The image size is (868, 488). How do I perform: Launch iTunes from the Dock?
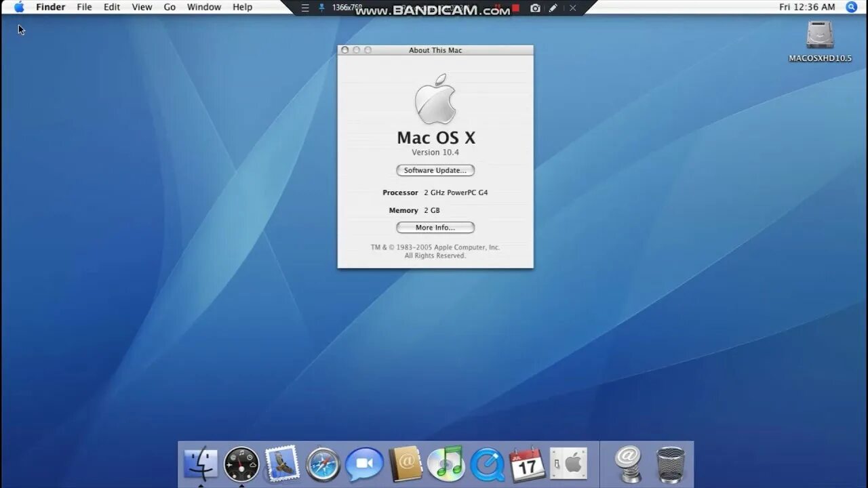[446, 464]
